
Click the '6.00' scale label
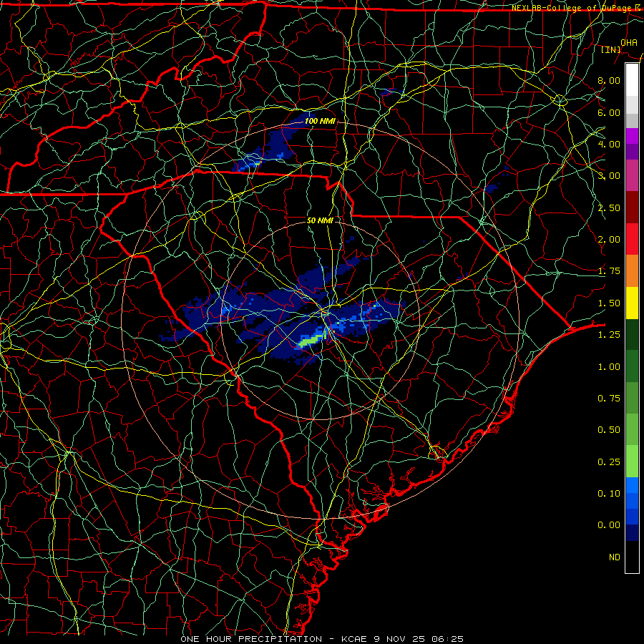click(x=609, y=112)
